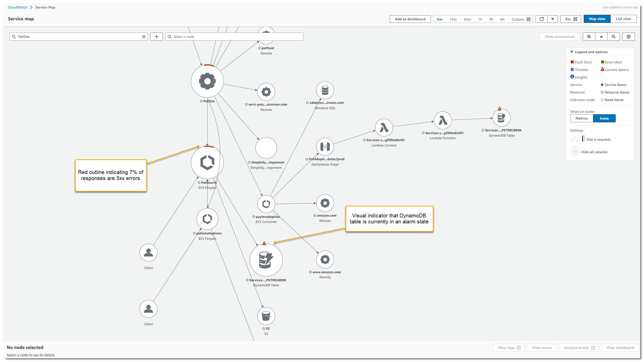The height and width of the screenshot is (362, 644).
Task: Select the PetSite service gear node
Action: click(207, 81)
